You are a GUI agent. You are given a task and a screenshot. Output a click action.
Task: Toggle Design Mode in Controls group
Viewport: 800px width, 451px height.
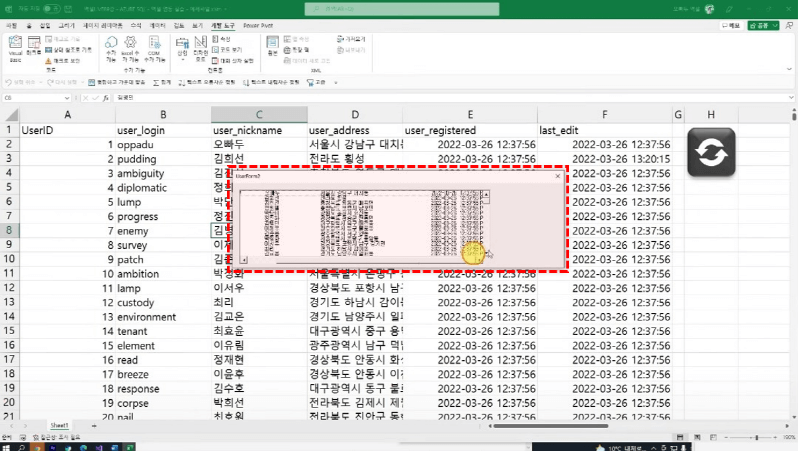(x=201, y=49)
